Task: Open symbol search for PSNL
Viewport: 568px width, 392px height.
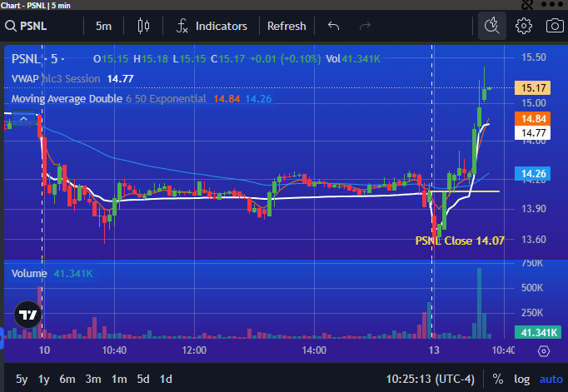Action: [26, 26]
